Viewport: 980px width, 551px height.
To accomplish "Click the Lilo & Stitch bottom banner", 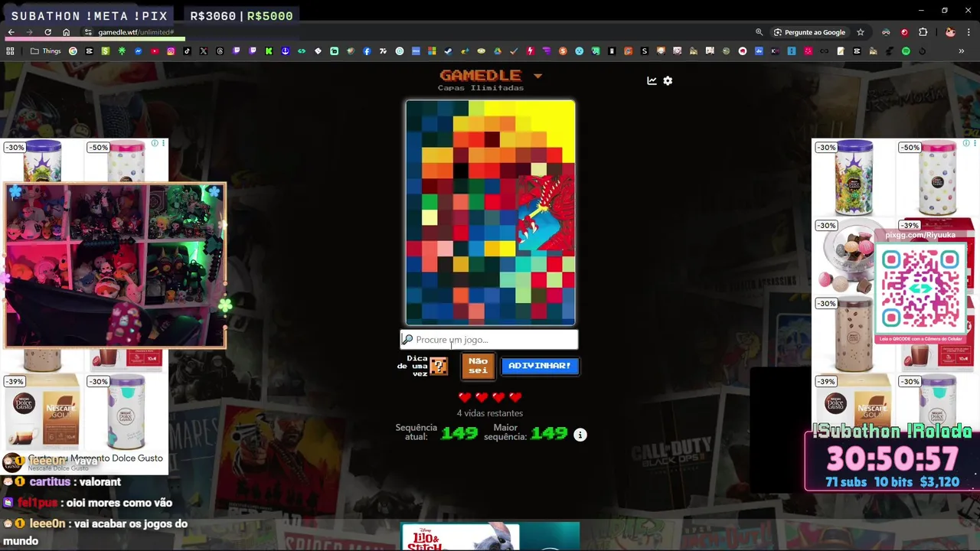I will click(490, 536).
